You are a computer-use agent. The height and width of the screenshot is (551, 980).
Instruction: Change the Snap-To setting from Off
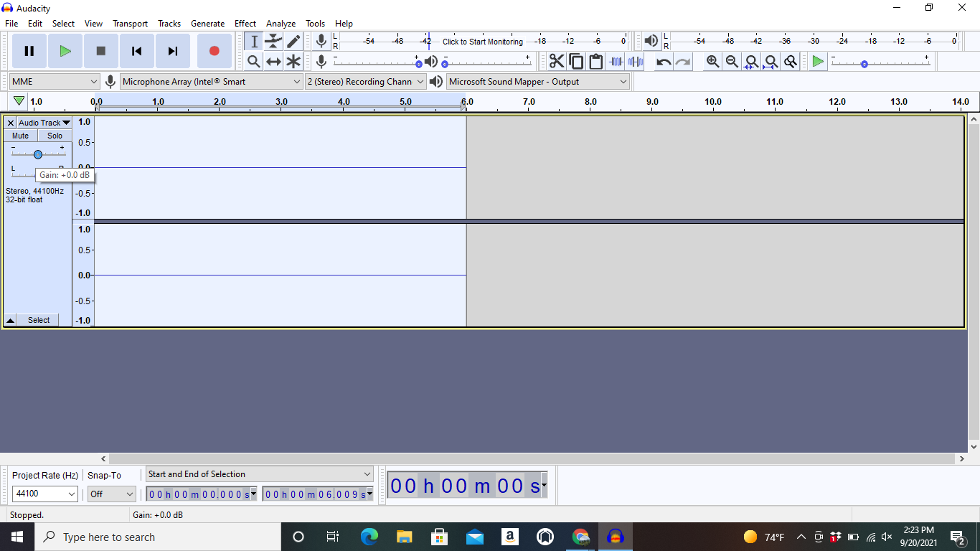[111, 494]
